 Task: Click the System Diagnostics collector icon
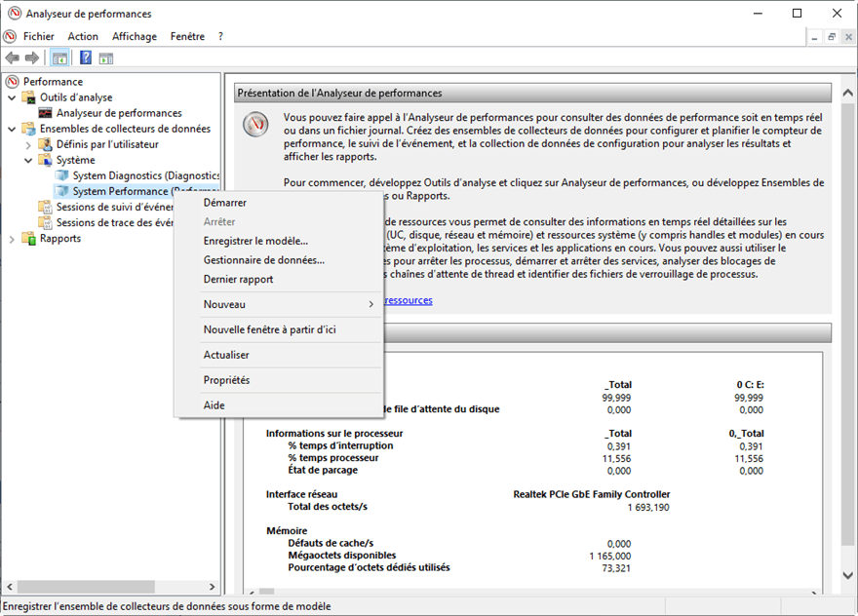[61, 175]
